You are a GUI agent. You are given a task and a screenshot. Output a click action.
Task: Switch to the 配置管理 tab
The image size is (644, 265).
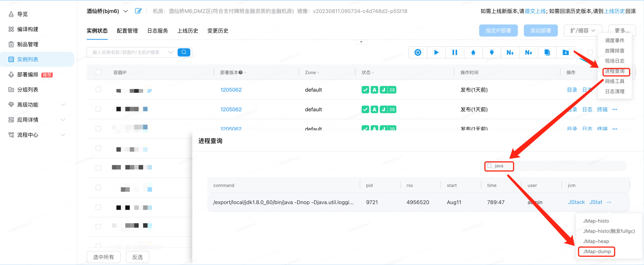(127, 31)
